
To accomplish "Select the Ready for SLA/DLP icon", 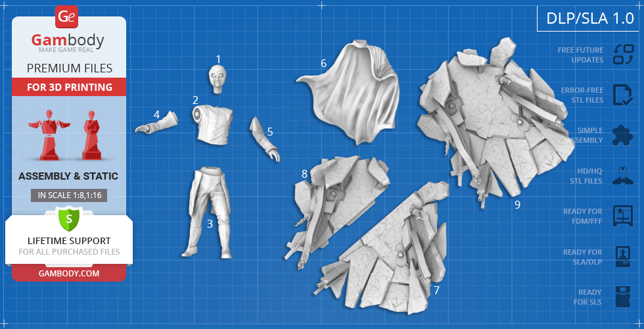I will click(x=622, y=256).
